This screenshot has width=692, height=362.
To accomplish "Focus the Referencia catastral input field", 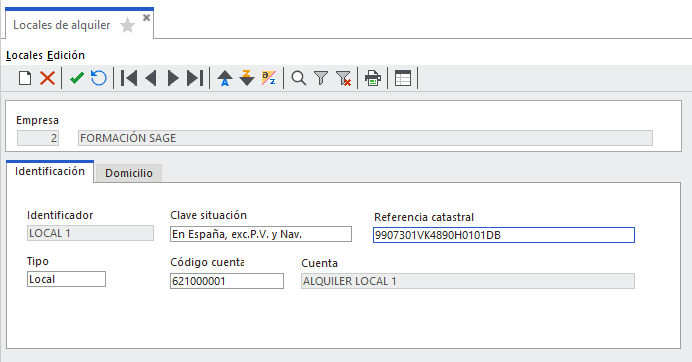I will pos(504,235).
